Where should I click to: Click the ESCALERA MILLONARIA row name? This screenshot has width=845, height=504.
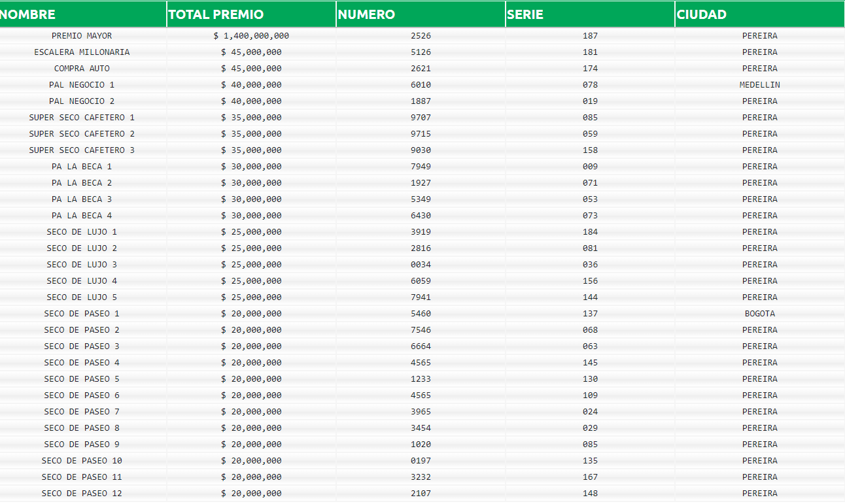pyautogui.click(x=82, y=52)
